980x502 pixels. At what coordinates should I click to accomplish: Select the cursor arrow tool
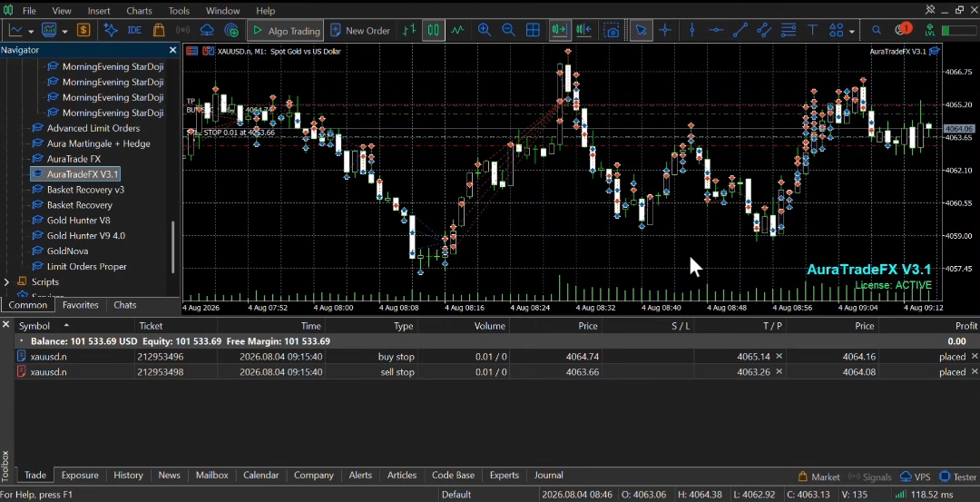[x=641, y=30]
